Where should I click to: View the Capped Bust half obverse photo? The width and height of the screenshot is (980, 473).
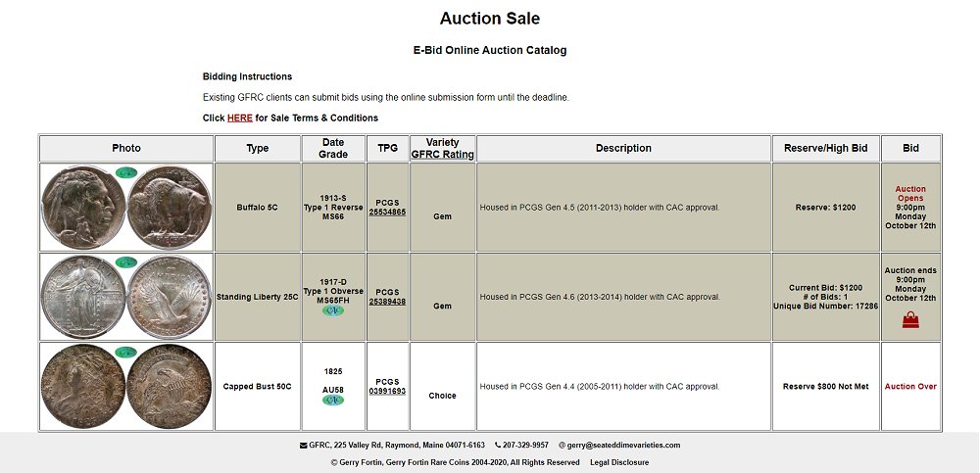tap(82, 388)
